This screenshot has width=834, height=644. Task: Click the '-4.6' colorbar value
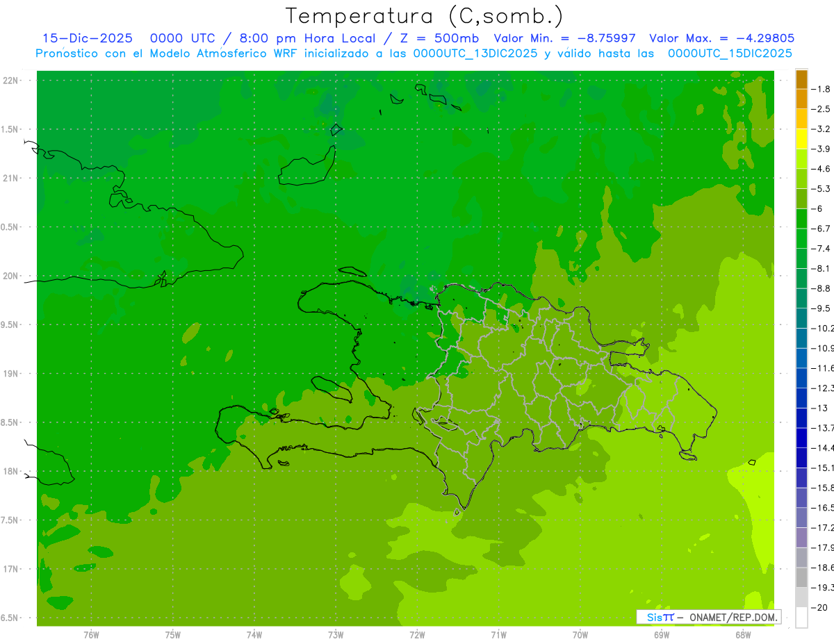821,169
